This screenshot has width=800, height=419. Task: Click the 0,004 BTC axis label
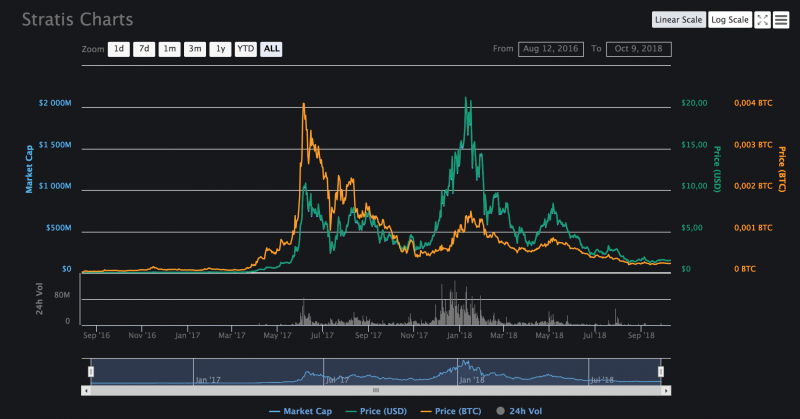(753, 103)
